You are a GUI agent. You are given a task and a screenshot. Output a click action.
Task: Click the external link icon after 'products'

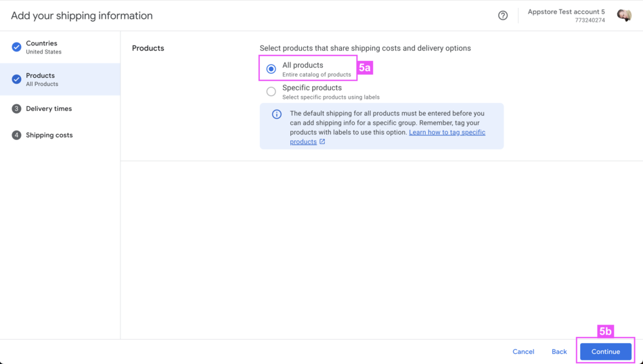click(322, 141)
